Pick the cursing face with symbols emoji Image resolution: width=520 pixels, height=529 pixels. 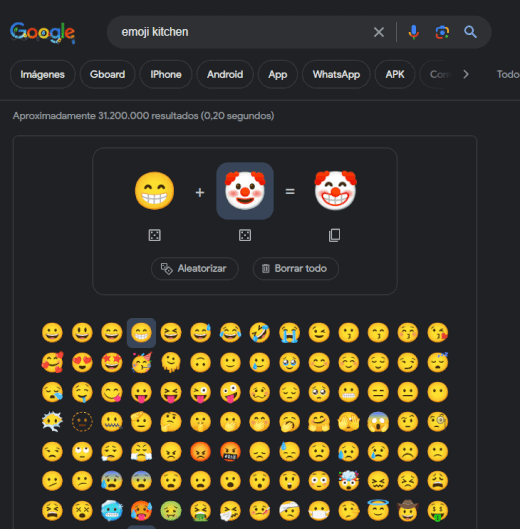[x=230, y=451]
